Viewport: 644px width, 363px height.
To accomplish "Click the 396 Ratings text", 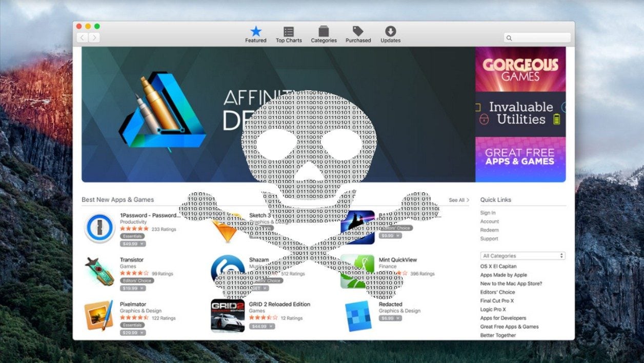I will coord(422,274).
